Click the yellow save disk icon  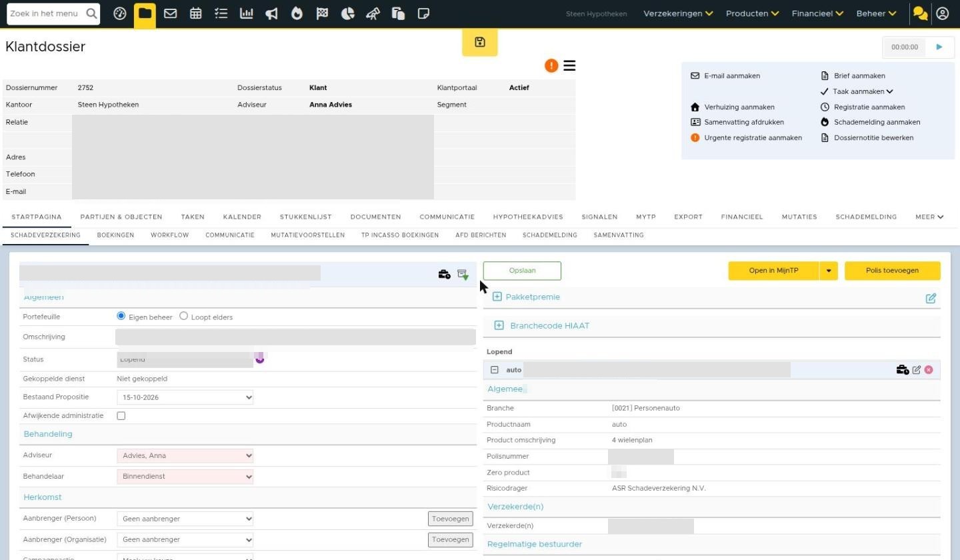(x=480, y=43)
